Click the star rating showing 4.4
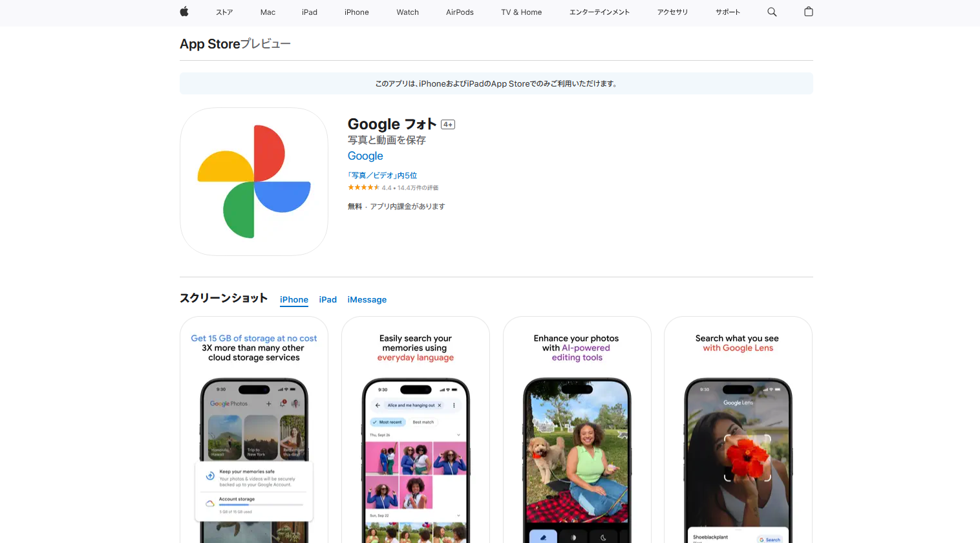The height and width of the screenshot is (543, 980). click(x=365, y=187)
